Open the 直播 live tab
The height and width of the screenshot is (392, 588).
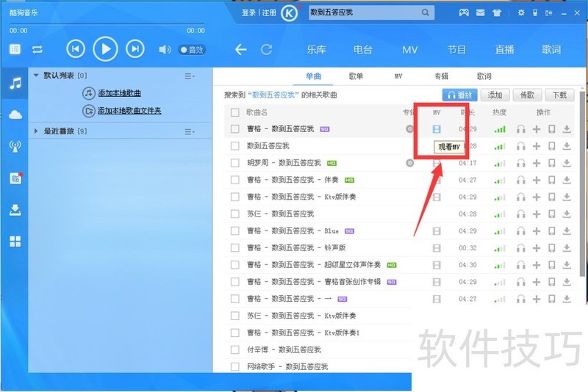click(504, 49)
